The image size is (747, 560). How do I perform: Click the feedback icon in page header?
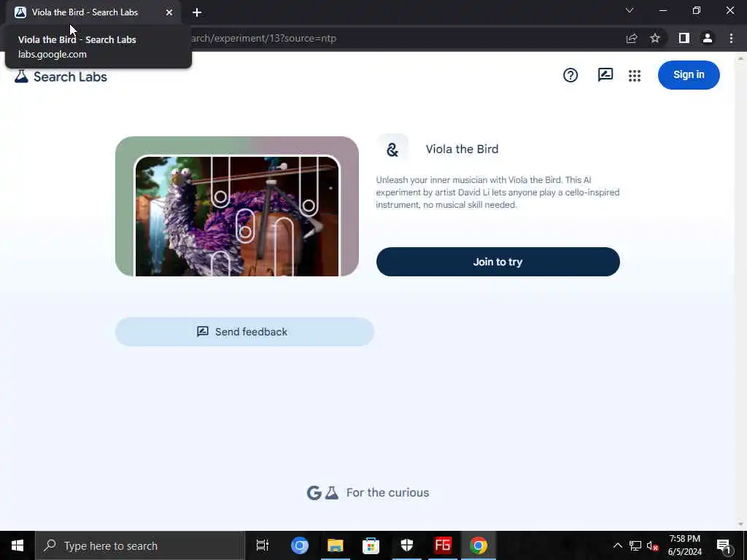(x=605, y=75)
